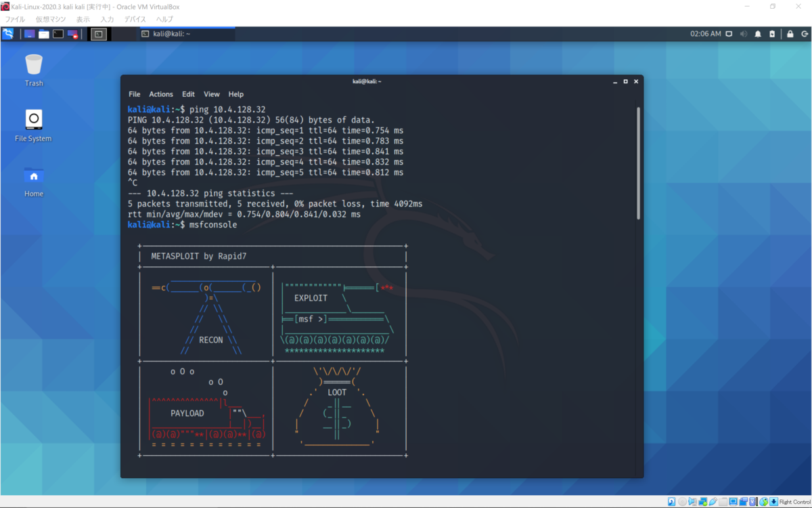Click the icmp_seq=5 ping reply line
The image size is (812, 508).
point(266,172)
